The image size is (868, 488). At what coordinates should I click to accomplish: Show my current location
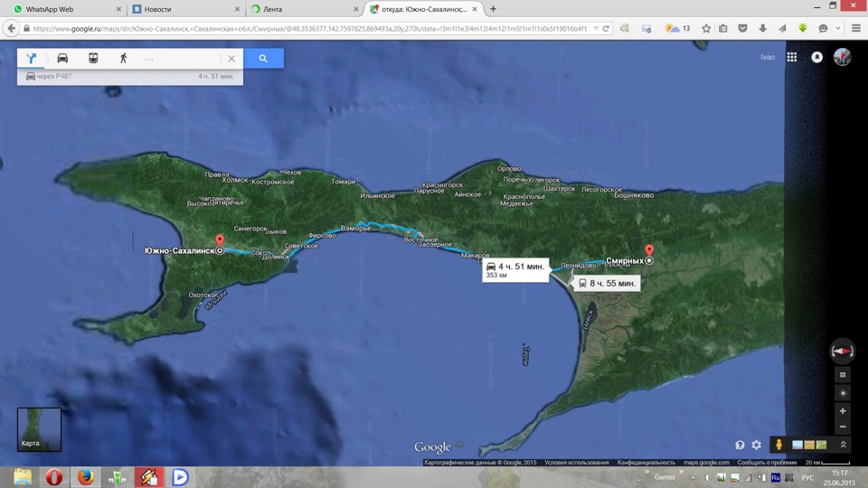coord(843,393)
